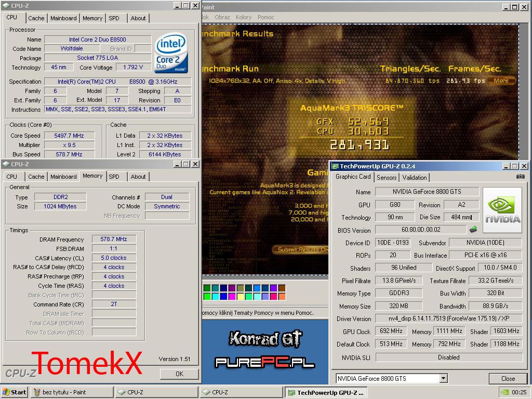532x399 pixels.
Task: Pick the brown swatch in Paint palette
Action: tap(282, 288)
